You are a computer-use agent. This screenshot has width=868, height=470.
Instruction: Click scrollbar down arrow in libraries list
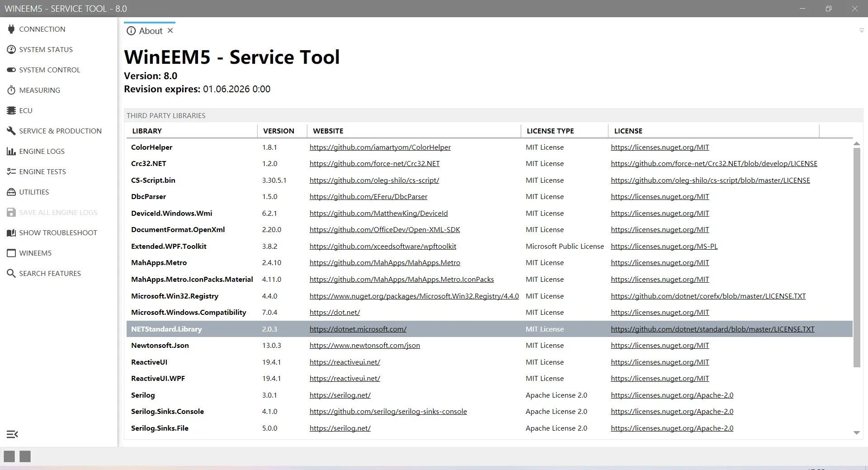coord(856,433)
